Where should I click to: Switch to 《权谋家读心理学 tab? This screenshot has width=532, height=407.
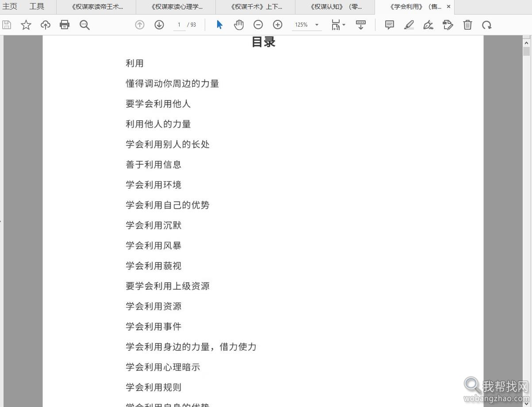(x=176, y=7)
